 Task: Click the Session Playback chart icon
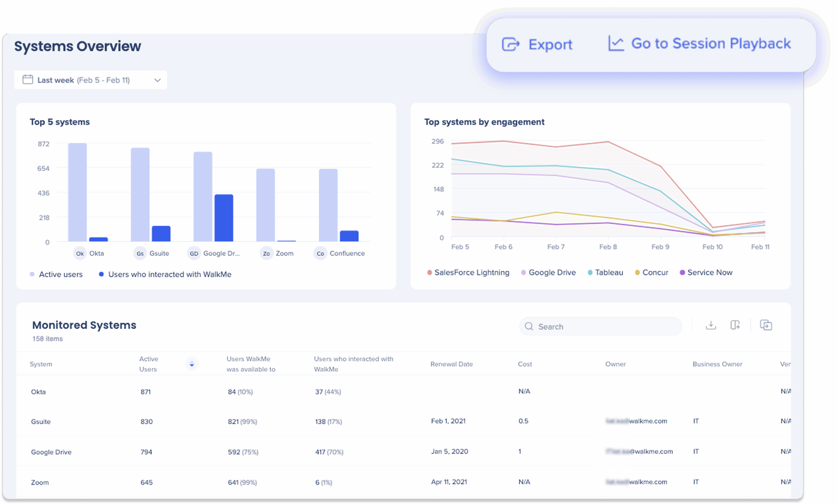[x=615, y=44]
